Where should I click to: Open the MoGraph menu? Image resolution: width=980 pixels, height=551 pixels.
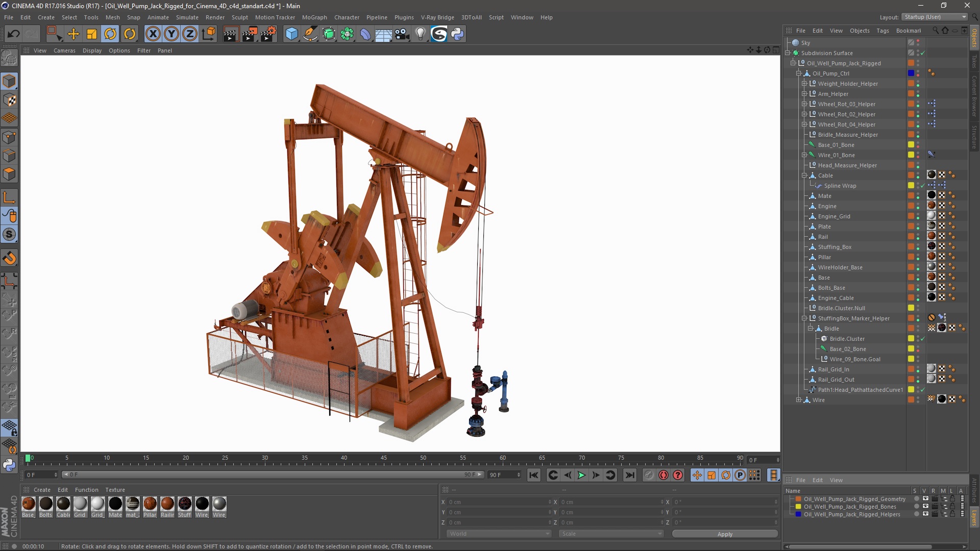pos(314,17)
